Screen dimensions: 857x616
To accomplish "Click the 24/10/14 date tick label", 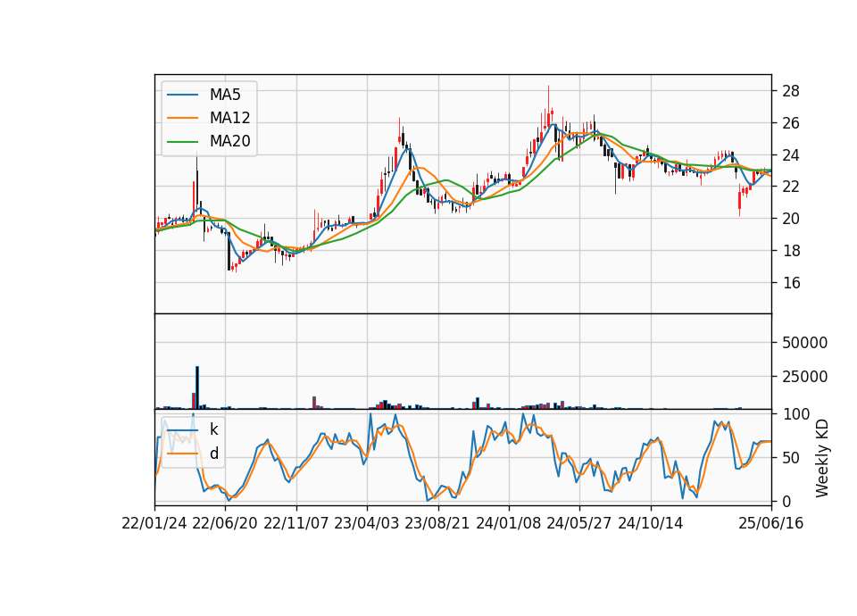I will pyautogui.click(x=651, y=523).
